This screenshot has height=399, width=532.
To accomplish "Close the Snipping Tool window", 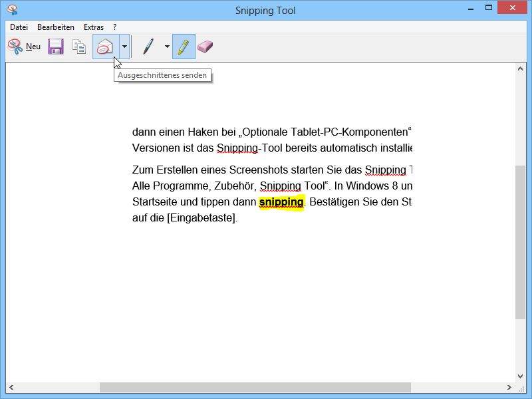I will 512,7.
